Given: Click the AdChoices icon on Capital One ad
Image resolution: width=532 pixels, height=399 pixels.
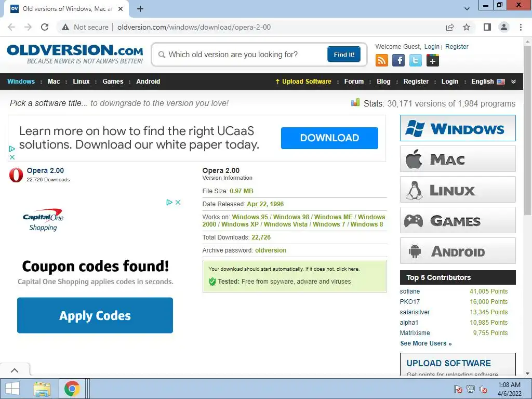Looking at the screenshot, I should 169,202.
